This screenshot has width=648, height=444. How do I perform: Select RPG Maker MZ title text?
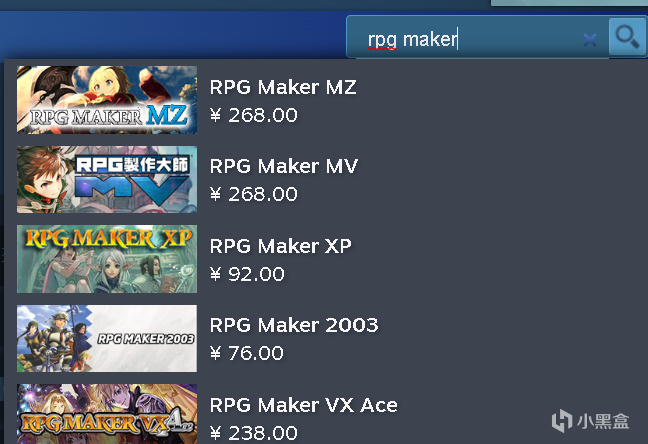click(x=283, y=87)
